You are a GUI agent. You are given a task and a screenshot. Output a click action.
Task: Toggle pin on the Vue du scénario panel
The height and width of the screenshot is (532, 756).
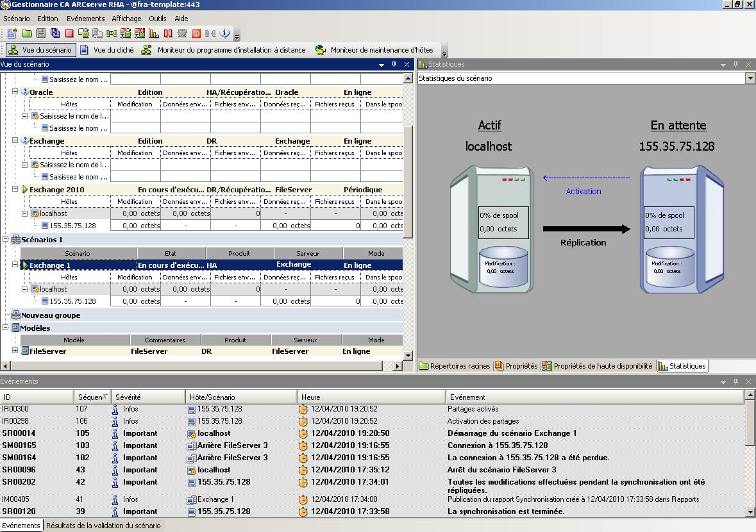point(394,64)
